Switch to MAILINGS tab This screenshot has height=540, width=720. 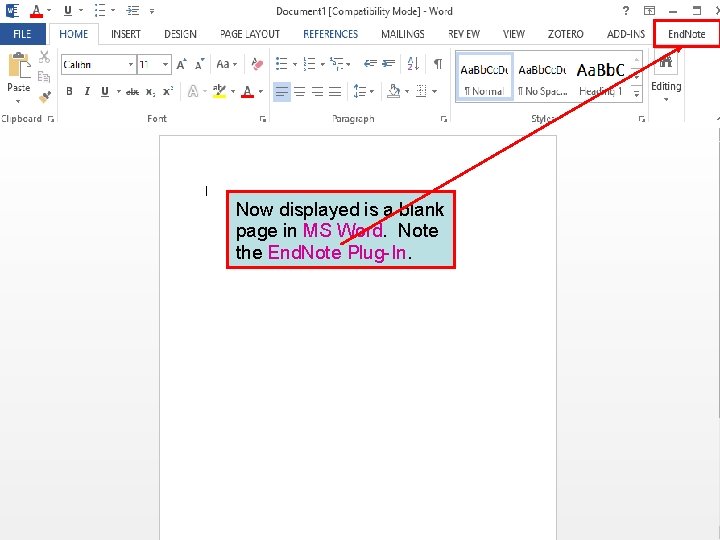pos(403,34)
